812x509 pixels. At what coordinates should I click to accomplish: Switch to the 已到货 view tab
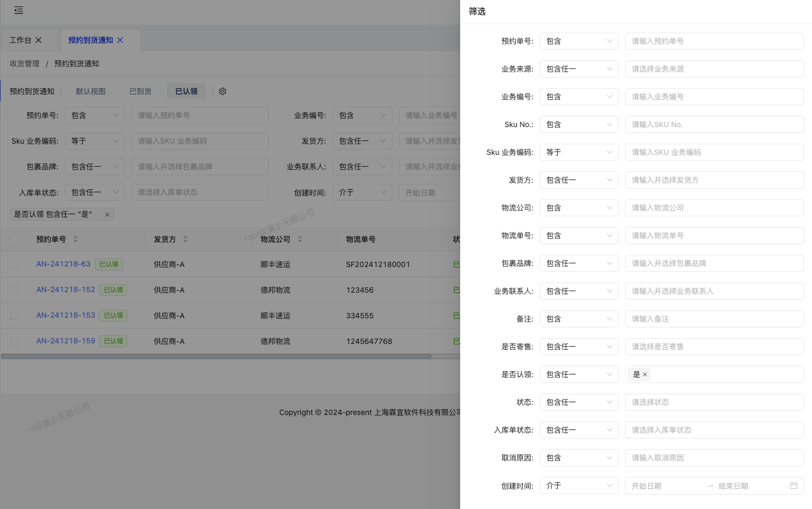[140, 91]
